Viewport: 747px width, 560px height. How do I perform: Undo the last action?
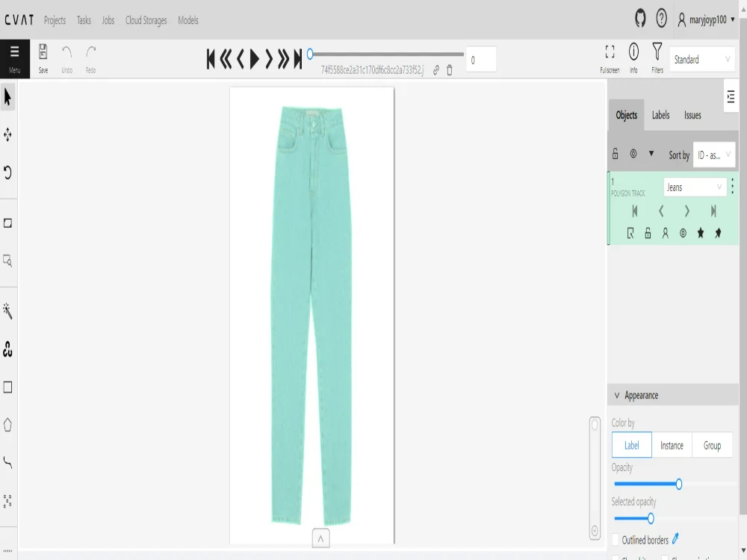coord(67,58)
